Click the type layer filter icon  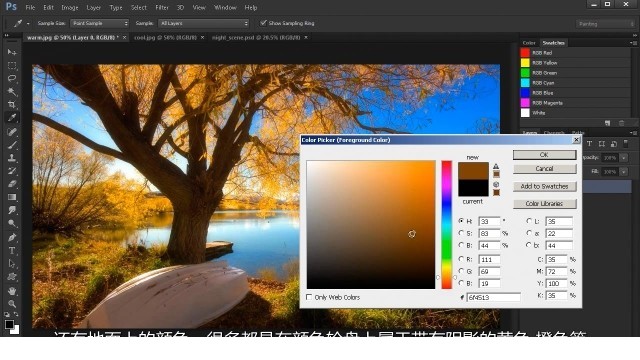click(x=589, y=144)
